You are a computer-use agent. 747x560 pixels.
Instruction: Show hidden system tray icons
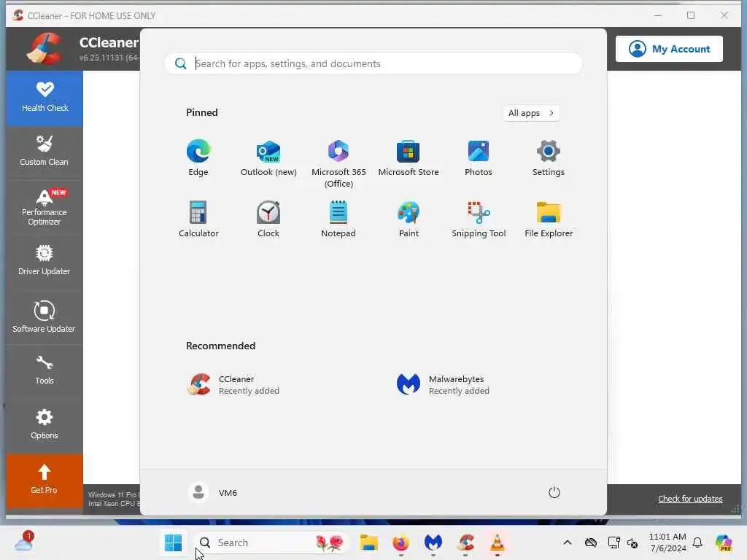tap(567, 542)
